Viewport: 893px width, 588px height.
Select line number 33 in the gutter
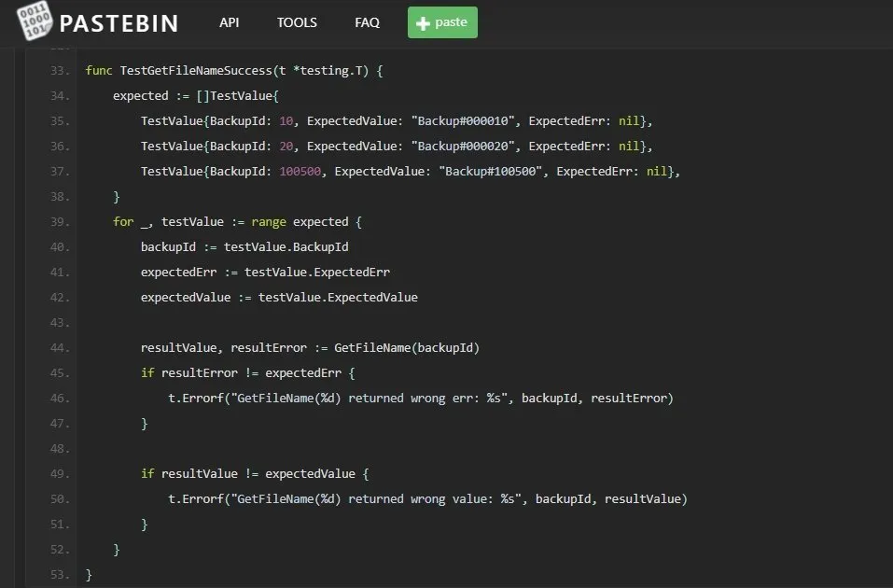click(x=60, y=71)
